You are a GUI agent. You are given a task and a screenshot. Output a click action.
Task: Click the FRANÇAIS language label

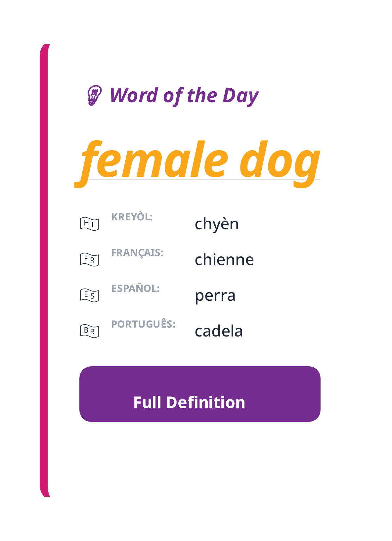click(138, 253)
